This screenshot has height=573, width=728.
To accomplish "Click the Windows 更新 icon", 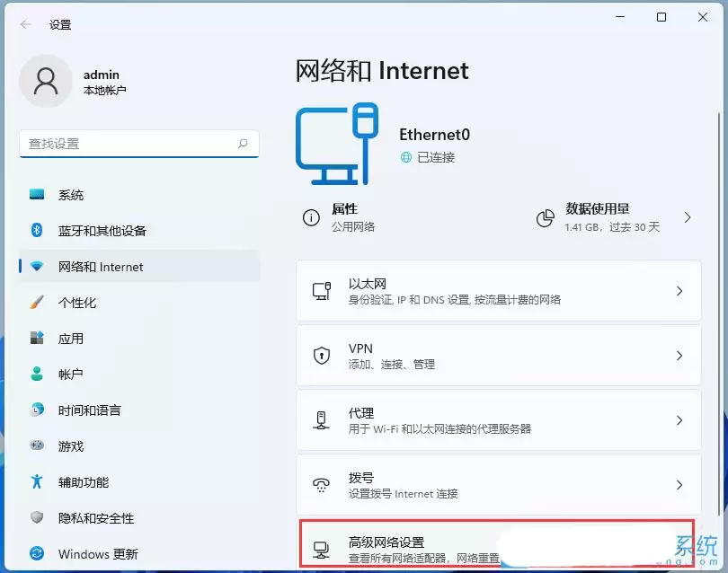I will point(36,554).
